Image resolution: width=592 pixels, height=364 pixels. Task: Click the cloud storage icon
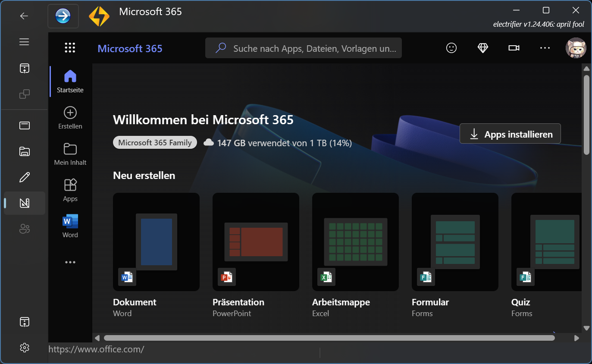(209, 142)
